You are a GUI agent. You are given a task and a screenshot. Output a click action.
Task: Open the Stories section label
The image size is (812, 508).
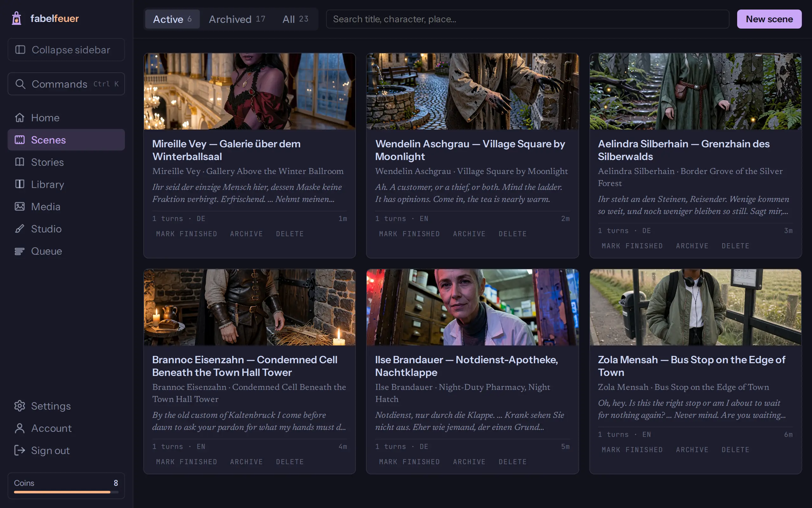click(47, 162)
